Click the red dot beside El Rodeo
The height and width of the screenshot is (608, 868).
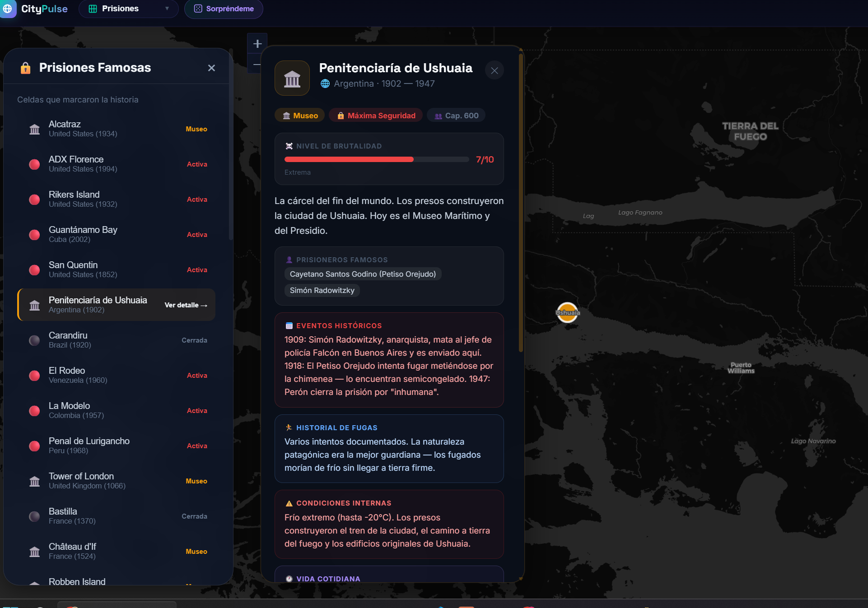pyautogui.click(x=34, y=376)
